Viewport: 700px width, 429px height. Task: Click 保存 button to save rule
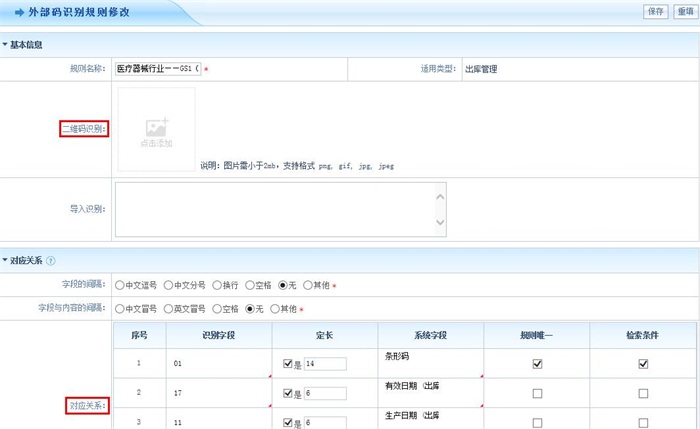[656, 12]
